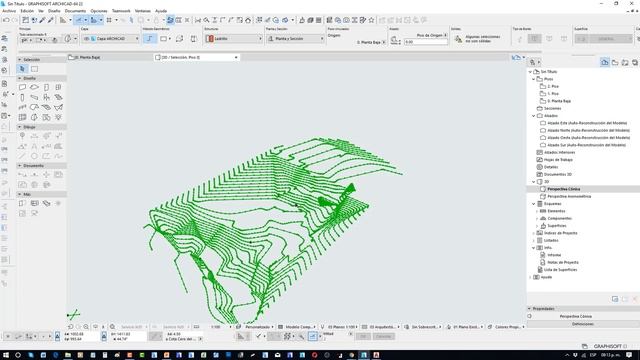Toggle Grid Snap in the top toolbar
This screenshot has height=360, width=640.
(109, 20)
